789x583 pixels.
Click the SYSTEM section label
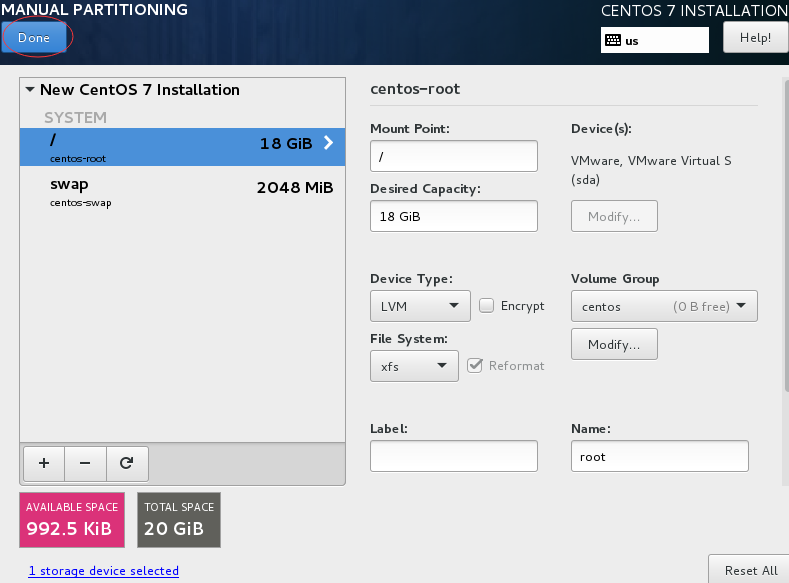pos(75,118)
